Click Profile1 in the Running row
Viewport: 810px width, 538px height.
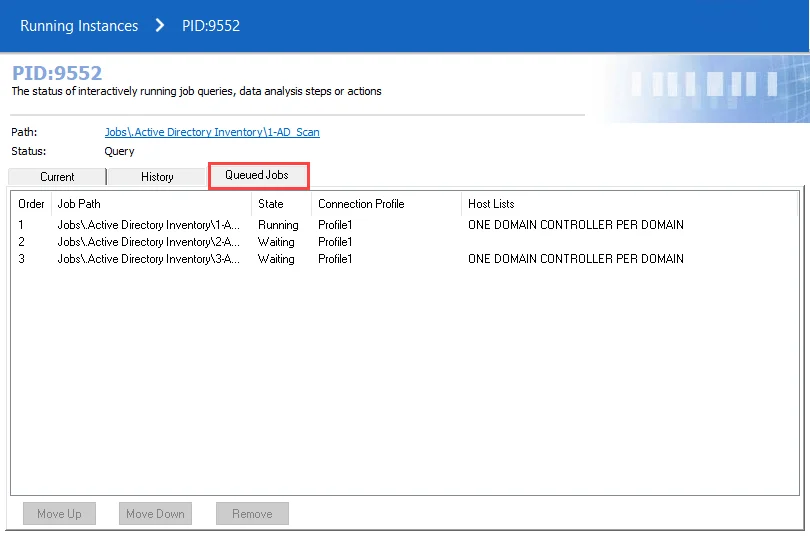(x=335, y=225)
